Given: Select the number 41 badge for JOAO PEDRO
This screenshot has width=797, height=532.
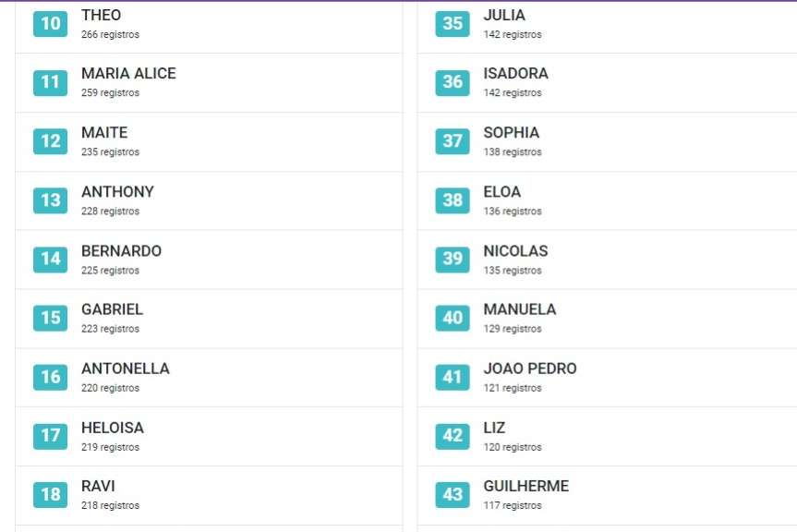Looking at the screenshot, I should [453, 377].
